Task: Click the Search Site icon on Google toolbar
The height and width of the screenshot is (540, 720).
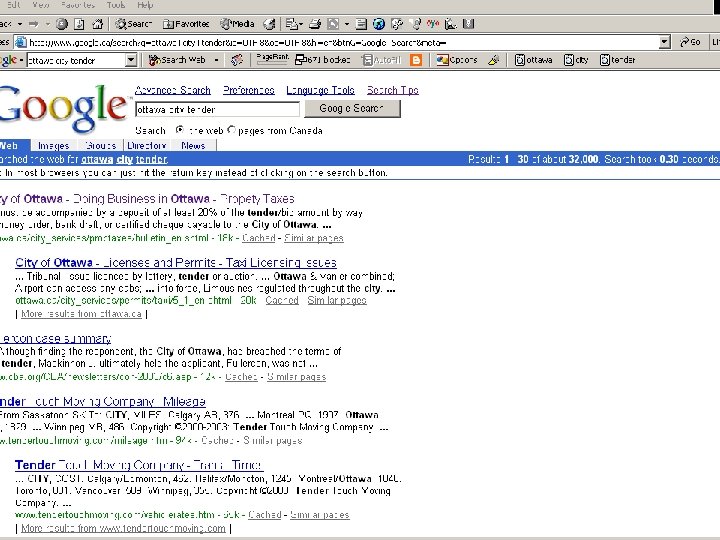Action: 236,60
